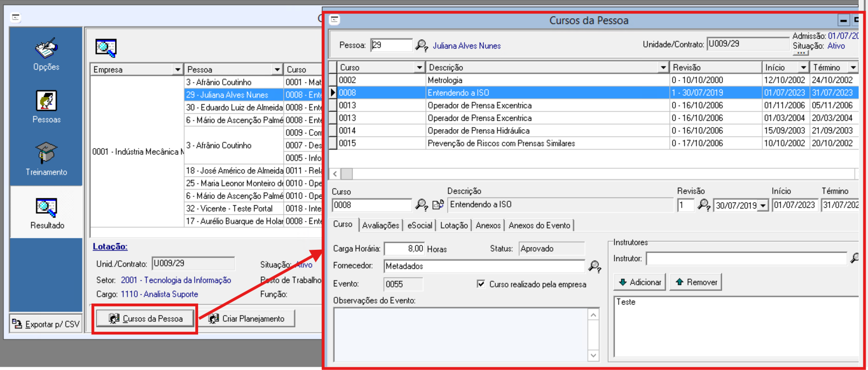Viewport: 868px width, 370px height.
Task: Toggle Curso realizado pela empresa checkbox
Action: pos(481,284)
